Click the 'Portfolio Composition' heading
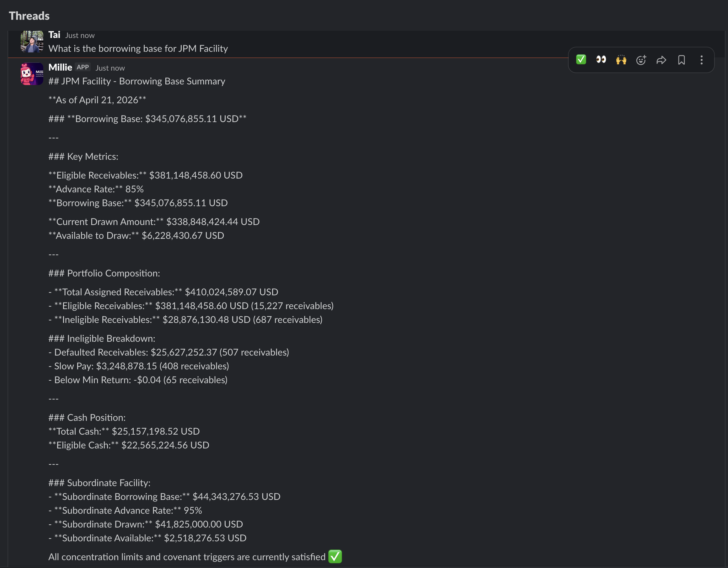The width and height of the screenshot is (728, 568). (104, 273)
